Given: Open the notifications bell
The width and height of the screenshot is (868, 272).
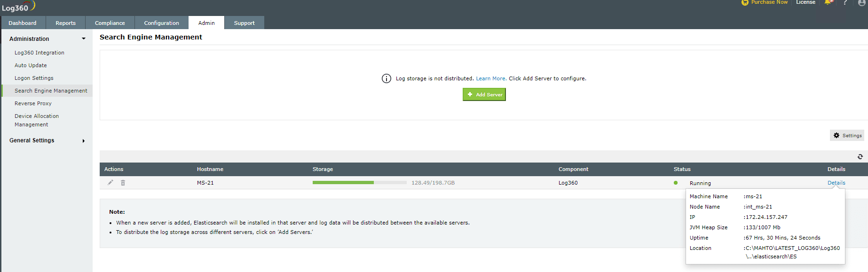Looking at the screenshot, I should click(x=828, y=2).
